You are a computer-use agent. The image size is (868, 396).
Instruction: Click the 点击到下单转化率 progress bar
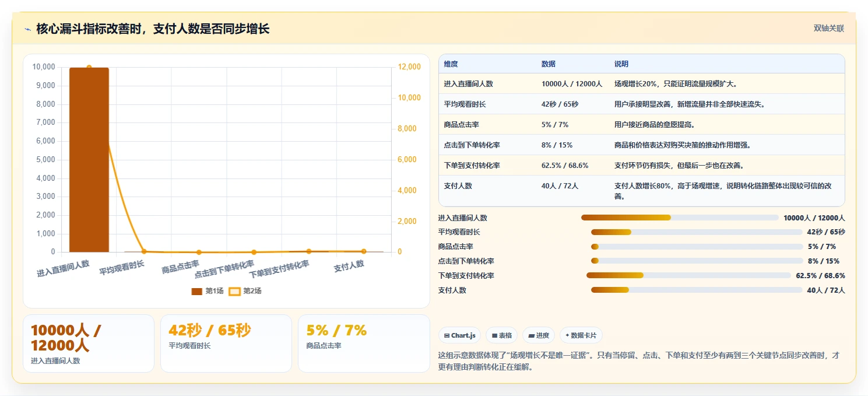click(x=697, y=261)
